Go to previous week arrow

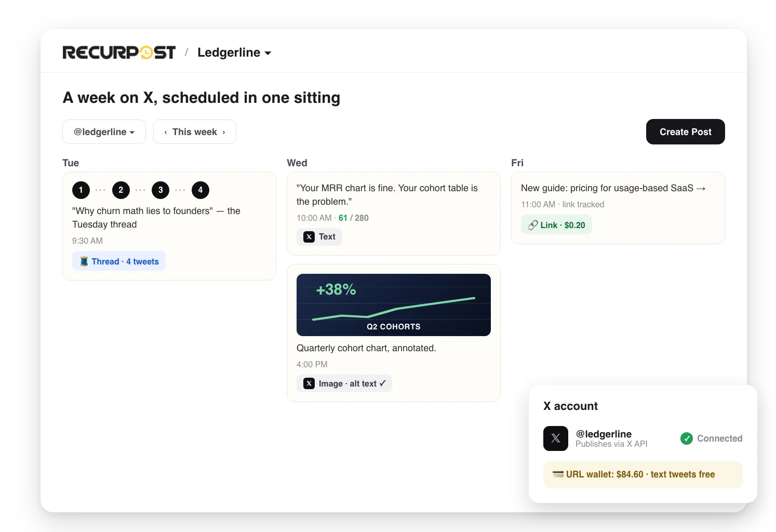coord(166,132)
